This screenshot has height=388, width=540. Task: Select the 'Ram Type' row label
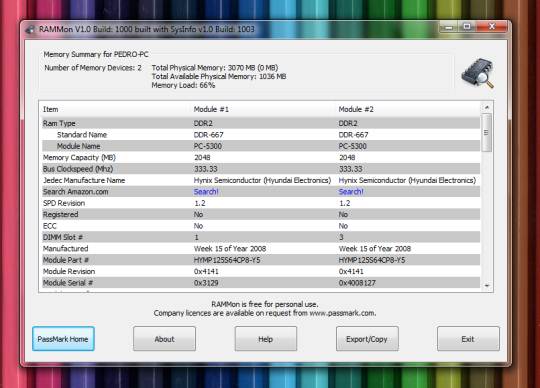(x=59, y=123)
